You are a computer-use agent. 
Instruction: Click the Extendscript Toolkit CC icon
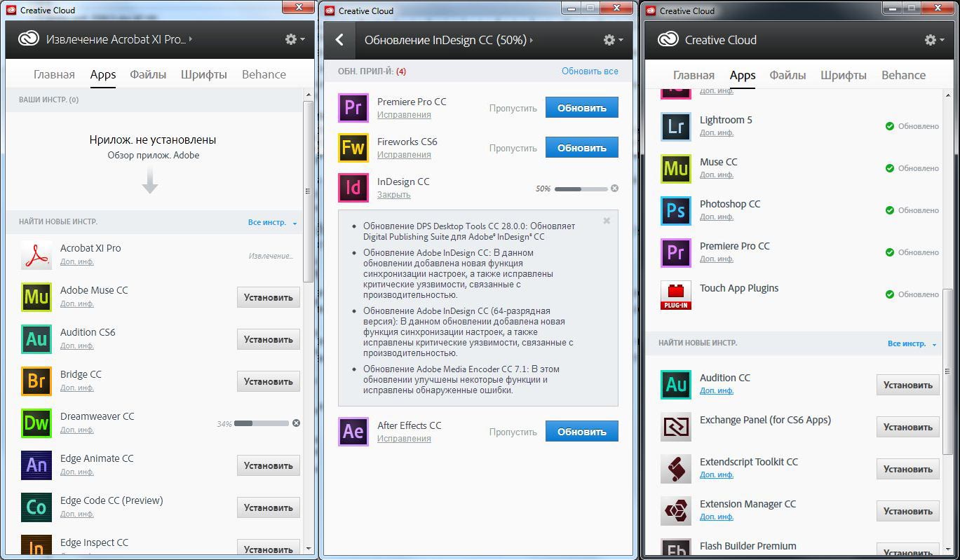point(676,468)
